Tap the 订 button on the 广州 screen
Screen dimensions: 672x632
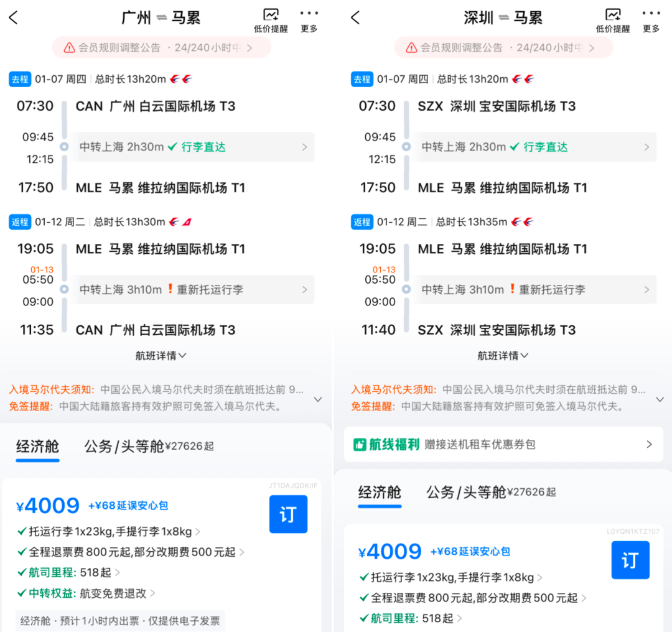289,514
